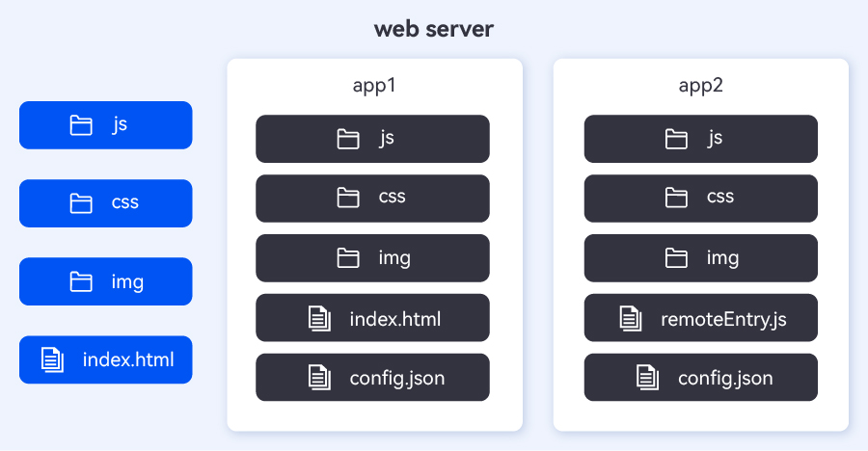Select the css folder in app1
The width and height of the screenshot is (868, 451).
(372, 199)
